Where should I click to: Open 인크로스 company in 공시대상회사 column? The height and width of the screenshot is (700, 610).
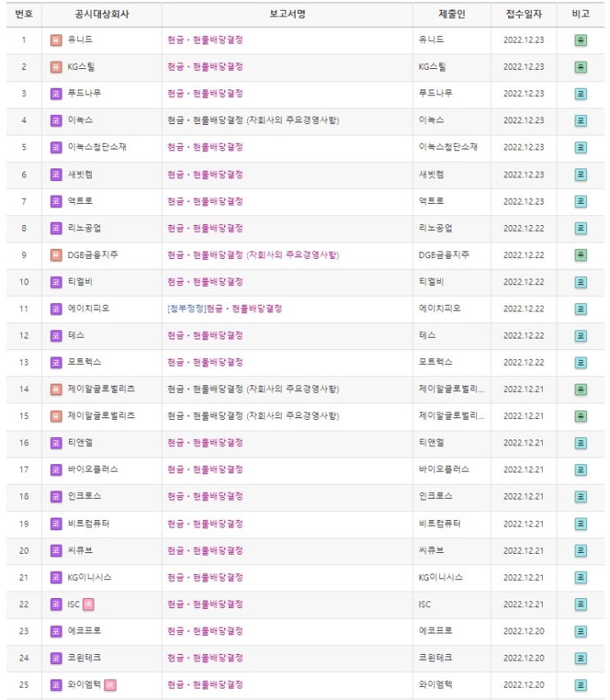click(85, 496)
